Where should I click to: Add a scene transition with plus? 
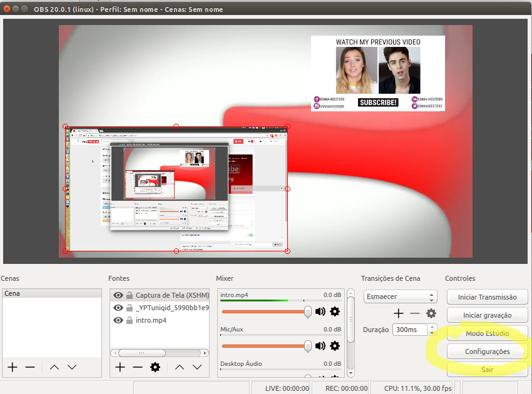pos(399,313)
